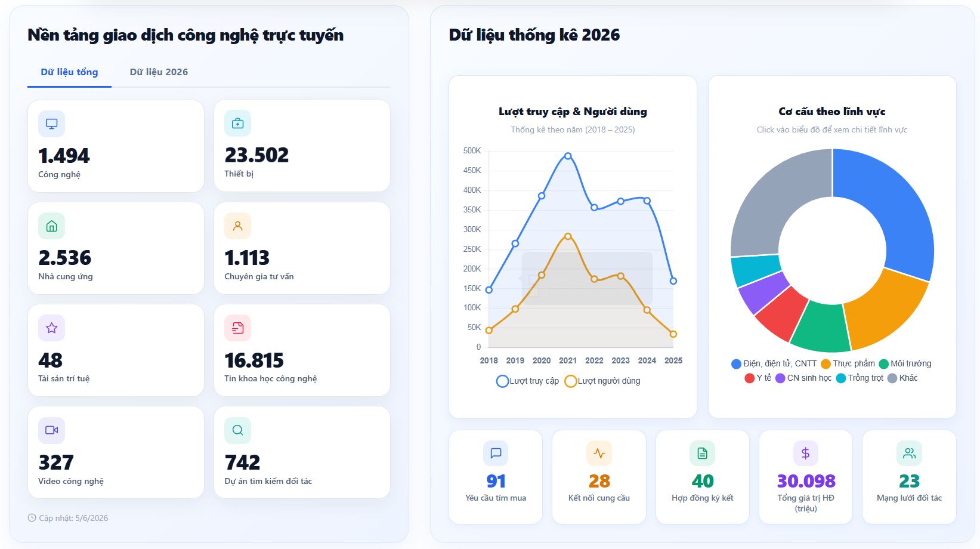Toggle the Lượt truy cập legend series
The image size is (980, 549).
(528, 381)
